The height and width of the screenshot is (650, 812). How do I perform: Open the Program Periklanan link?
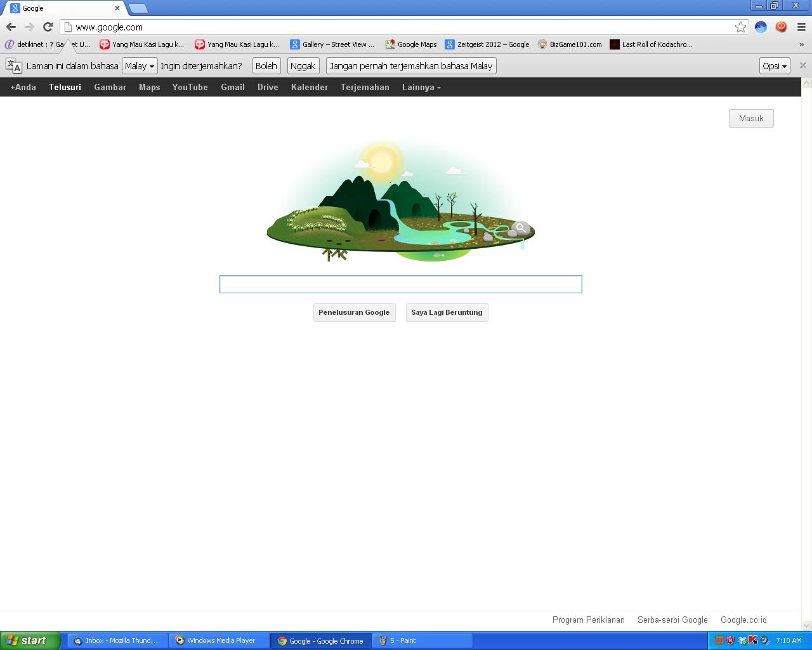pos(589,620)
